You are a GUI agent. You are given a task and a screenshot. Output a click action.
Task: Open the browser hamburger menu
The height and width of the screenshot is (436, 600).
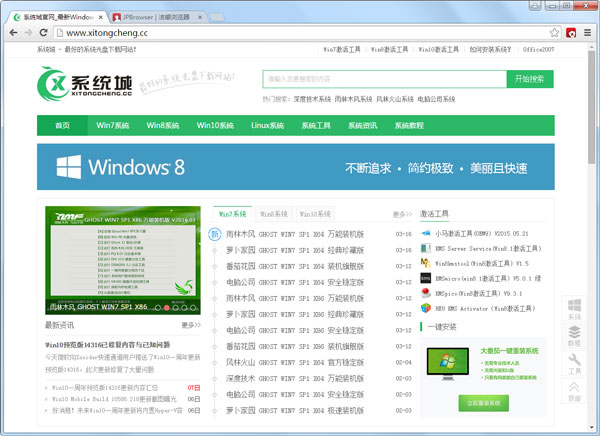tap(587, 33)
